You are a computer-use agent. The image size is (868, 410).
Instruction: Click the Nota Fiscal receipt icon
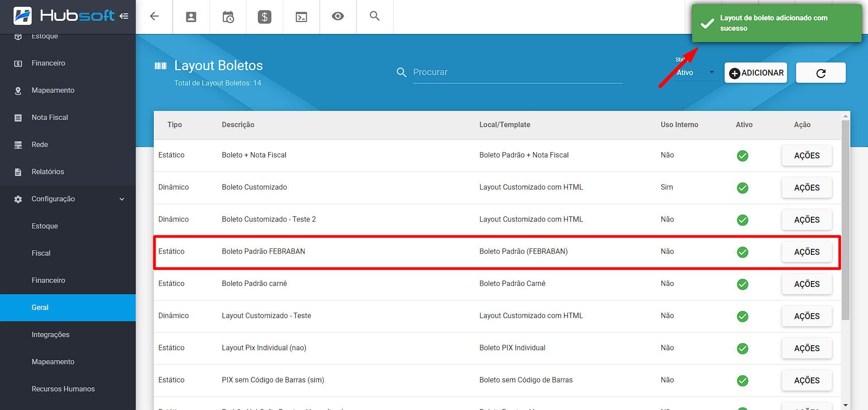pos(18,118)
